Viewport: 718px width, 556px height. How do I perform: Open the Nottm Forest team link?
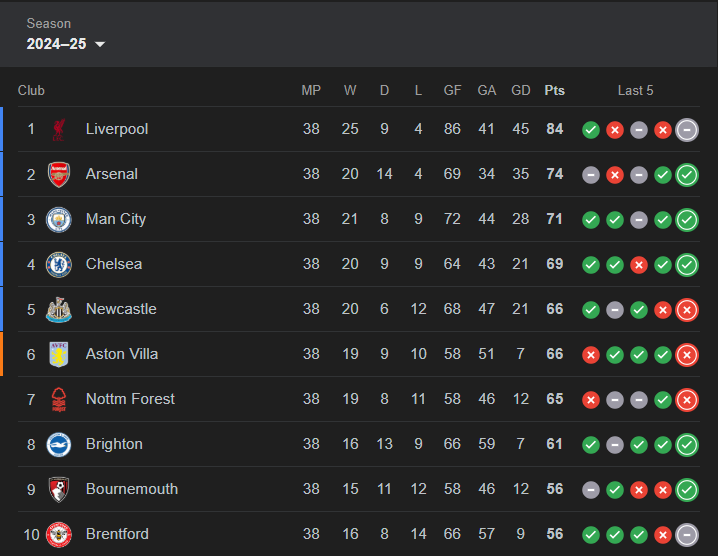pos(130,399)
